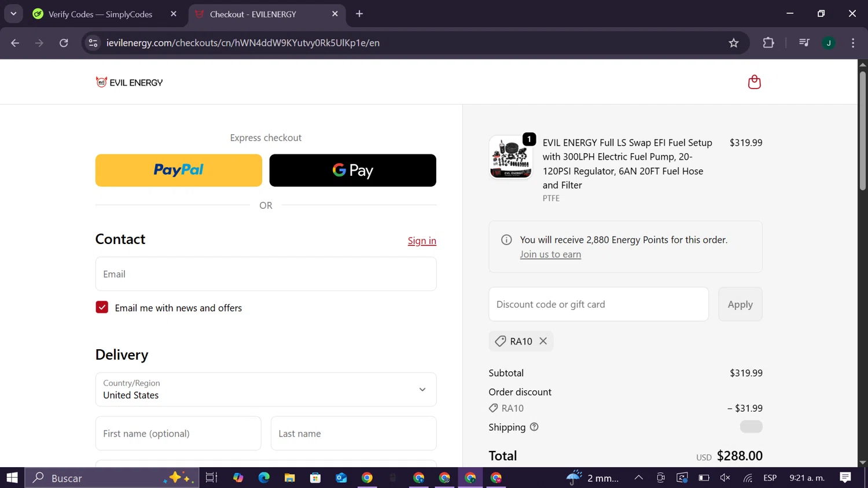
Task: Open the tab search dropdown arrow
Action: (13, 14)
